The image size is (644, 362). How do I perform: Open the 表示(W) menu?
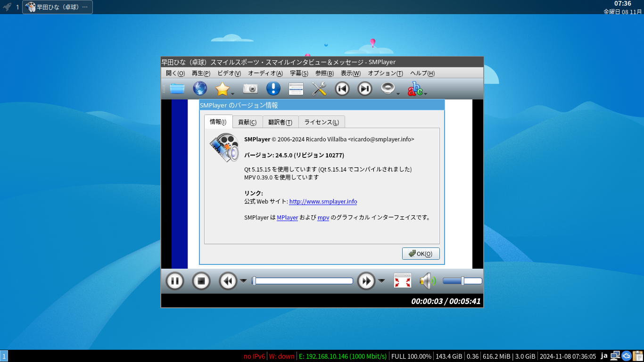pyautogui.click(x=351, y=73)
